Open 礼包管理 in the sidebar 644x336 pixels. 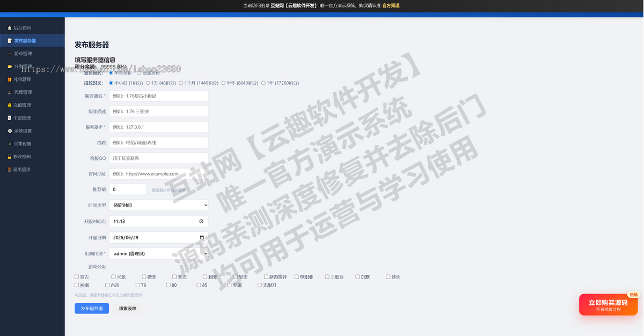(32, 79)
